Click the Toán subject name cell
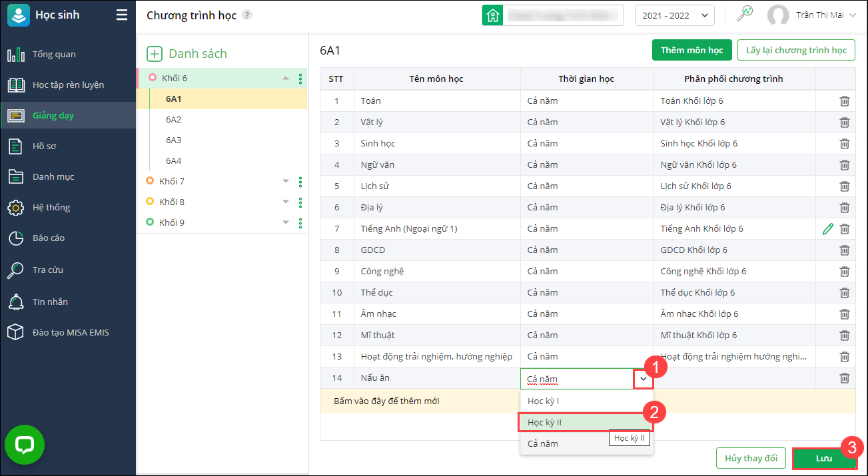The width and height of the screenshot is (868, 476). point(437,101)
